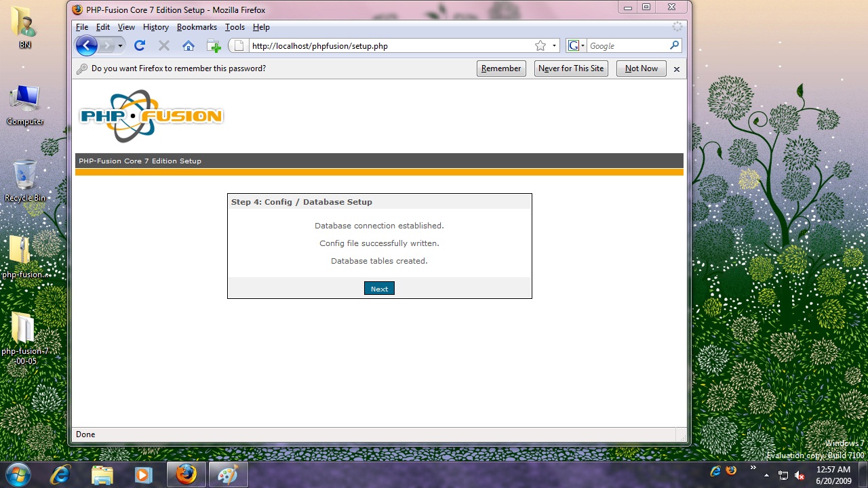Click the Remember password button
Screen dimensions: 868x488
[501, 68]
